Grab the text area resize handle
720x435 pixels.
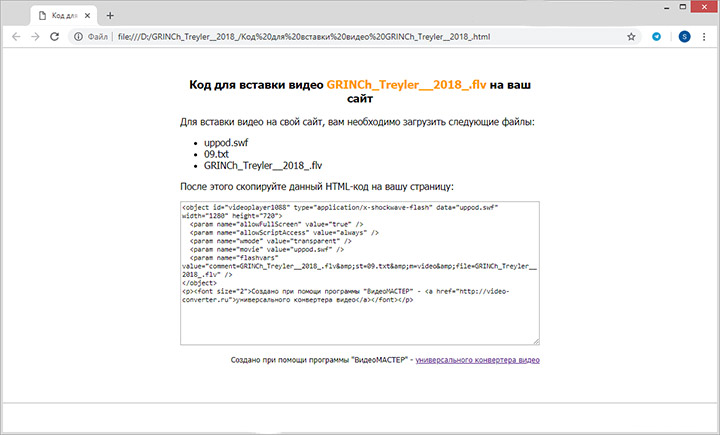(536, 341)
